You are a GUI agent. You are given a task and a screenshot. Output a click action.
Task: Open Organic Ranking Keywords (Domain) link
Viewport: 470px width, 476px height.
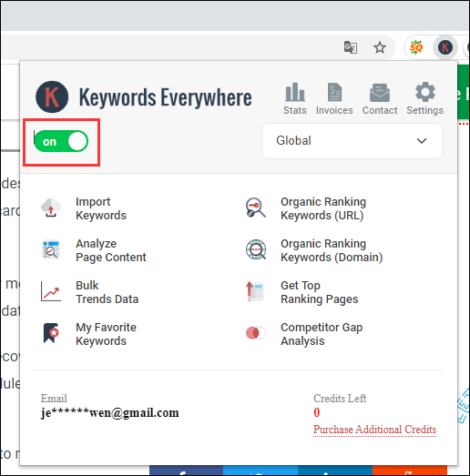click(x=332, y=250)
